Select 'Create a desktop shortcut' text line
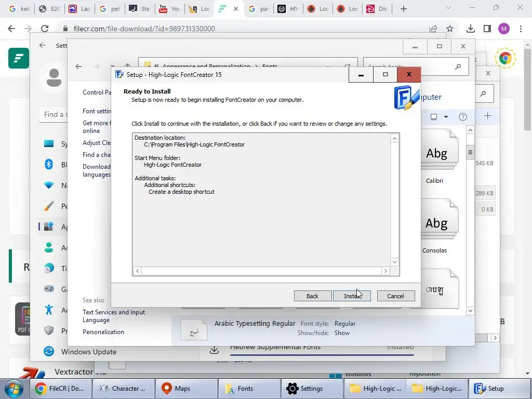Image resolution: width=532 pixels, height=399 pixels. click(181, 192)
